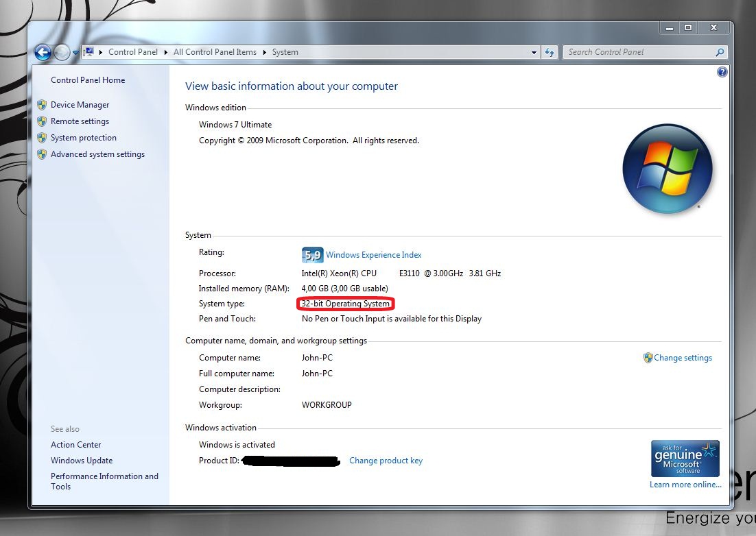Click the View basic information heading
Image resolution: width=756 pixels, height=536 pixels.
(x=291, y=86)
